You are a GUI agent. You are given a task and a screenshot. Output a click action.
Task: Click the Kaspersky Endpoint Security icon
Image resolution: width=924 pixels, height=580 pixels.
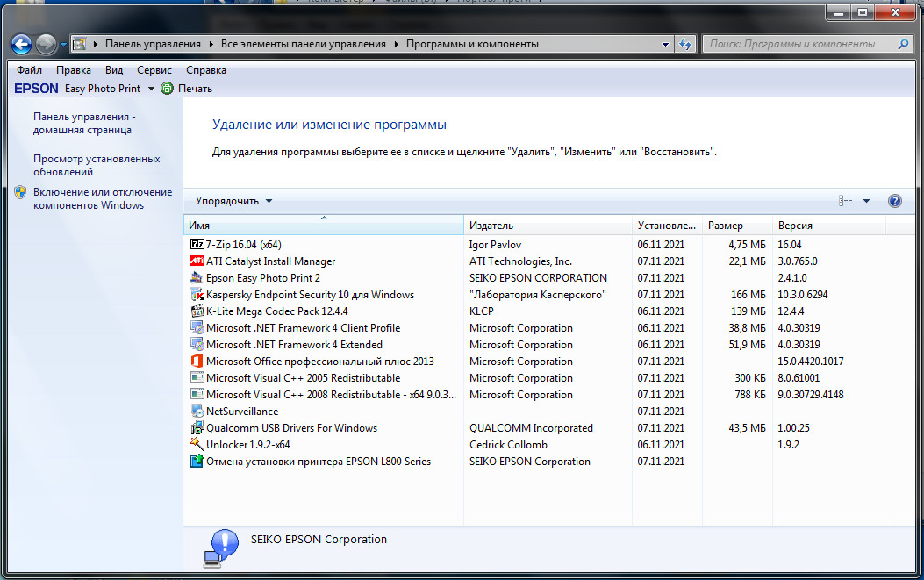197,294
